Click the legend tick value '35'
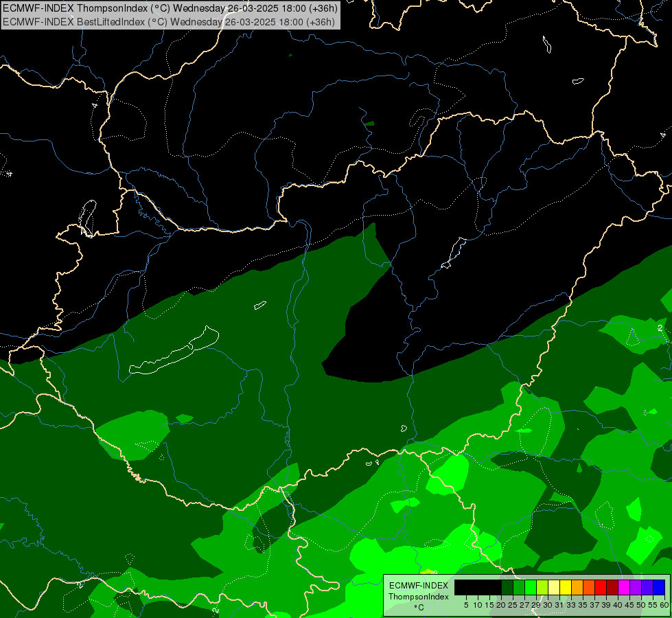Viewport: 672px width, 618px height. pos(583,605)
